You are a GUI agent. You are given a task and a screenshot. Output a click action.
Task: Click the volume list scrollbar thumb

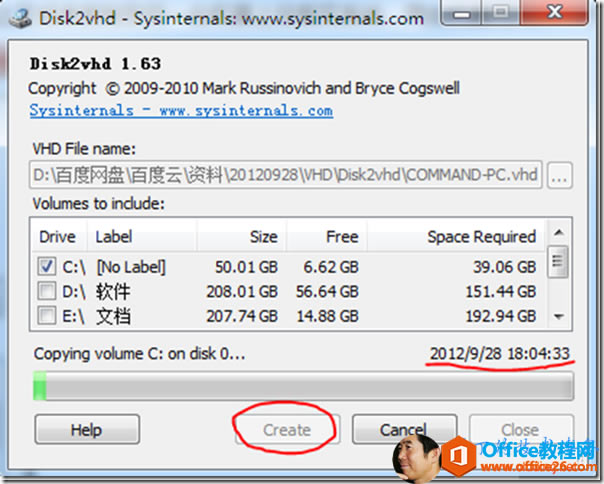pyautogui.click(x=558, y=262)
